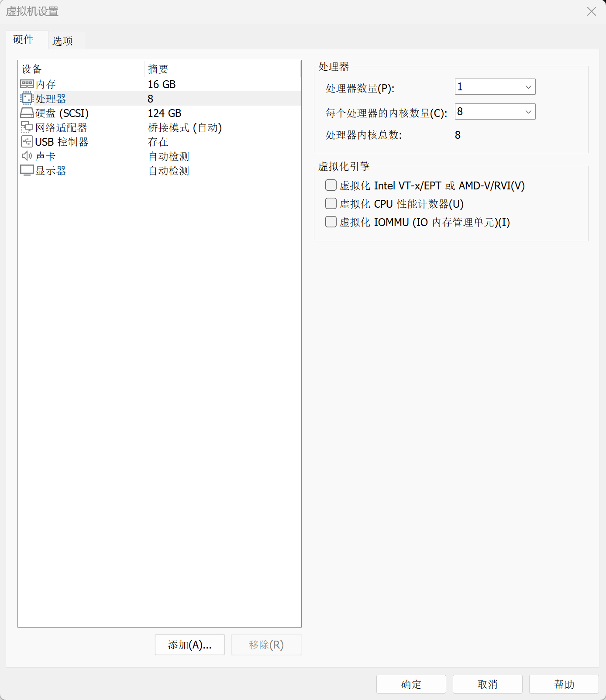Enable 虚拟化 Intel VT-x/EPT checkbox
This screenshot has height=700, width=606.
click(x=331, y=185)
